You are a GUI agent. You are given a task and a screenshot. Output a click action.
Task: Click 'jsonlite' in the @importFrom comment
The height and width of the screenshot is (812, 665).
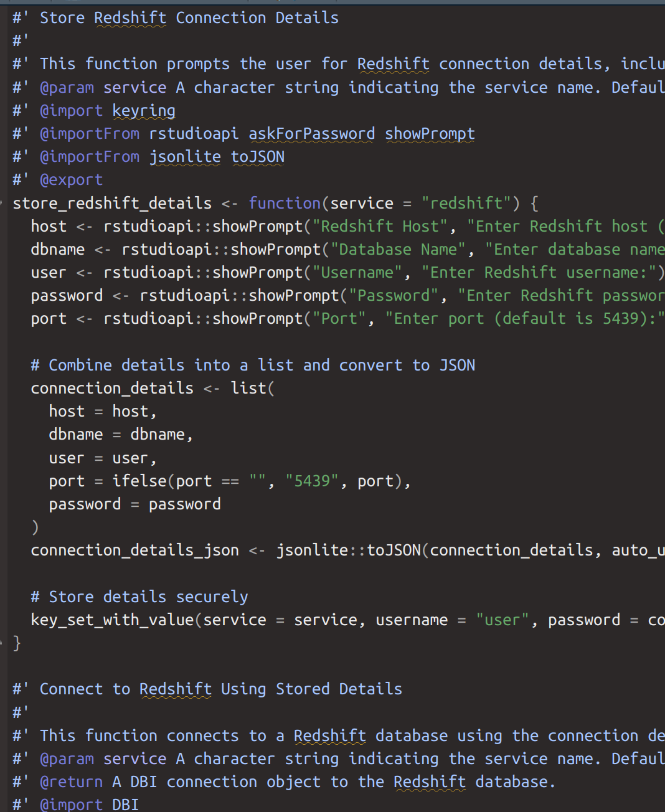pyautogui.click(x=185, y=157)
